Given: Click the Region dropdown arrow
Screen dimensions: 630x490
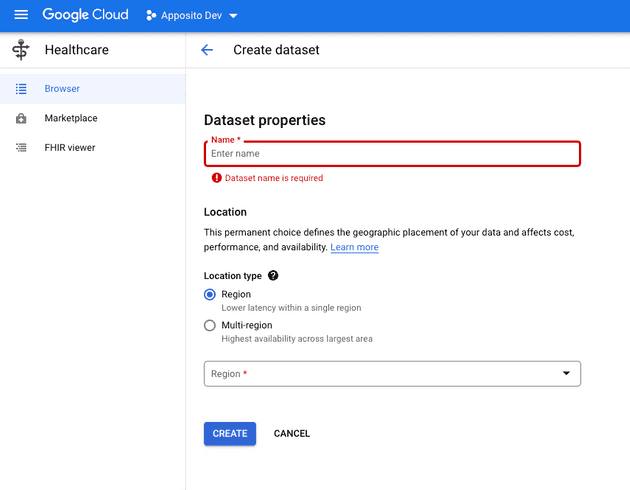Looking at the screenshot, I should 566,374.
